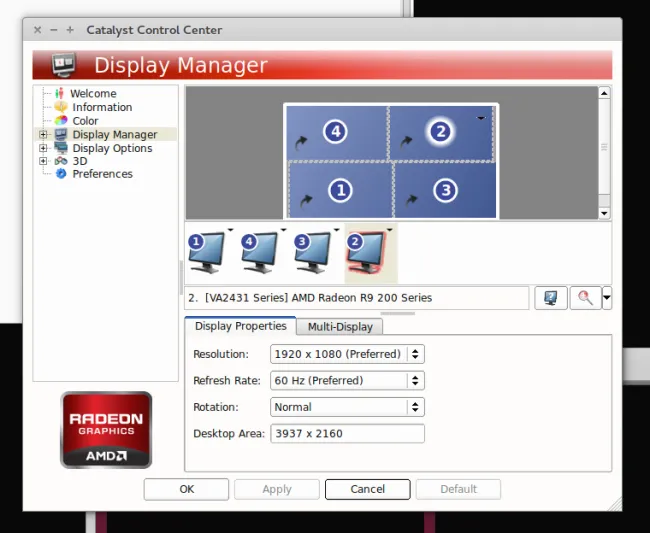
Task: Click the Desktop Area field
Action: (x=347, y=434)
